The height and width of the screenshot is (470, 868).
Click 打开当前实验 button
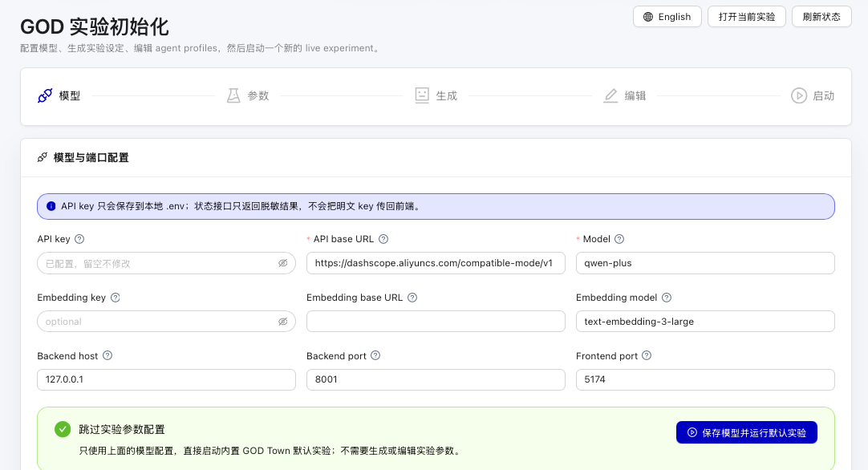point(747,17)
